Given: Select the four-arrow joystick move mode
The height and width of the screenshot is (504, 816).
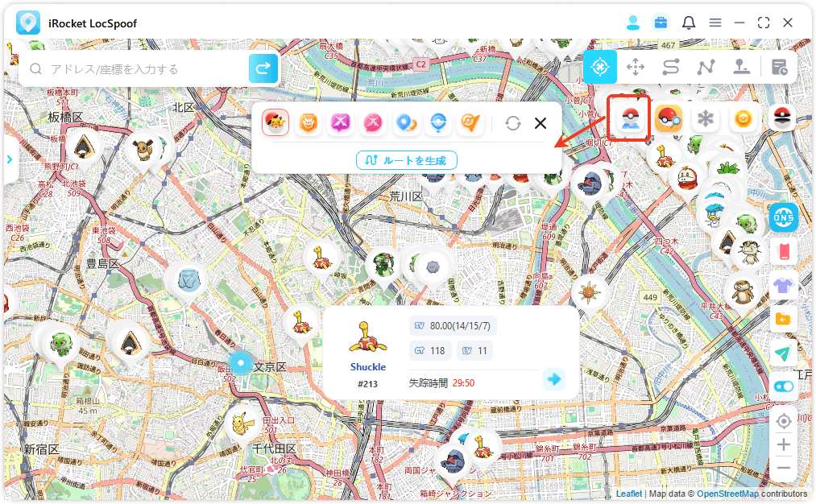Looking at the screenshot, I should [636, 67].
